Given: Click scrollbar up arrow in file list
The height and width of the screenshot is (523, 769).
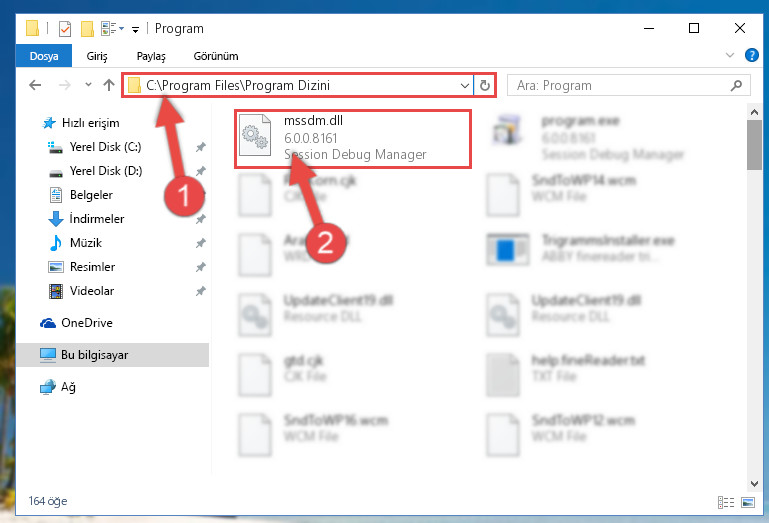Looking at the screenshot, I should point(754,112).
